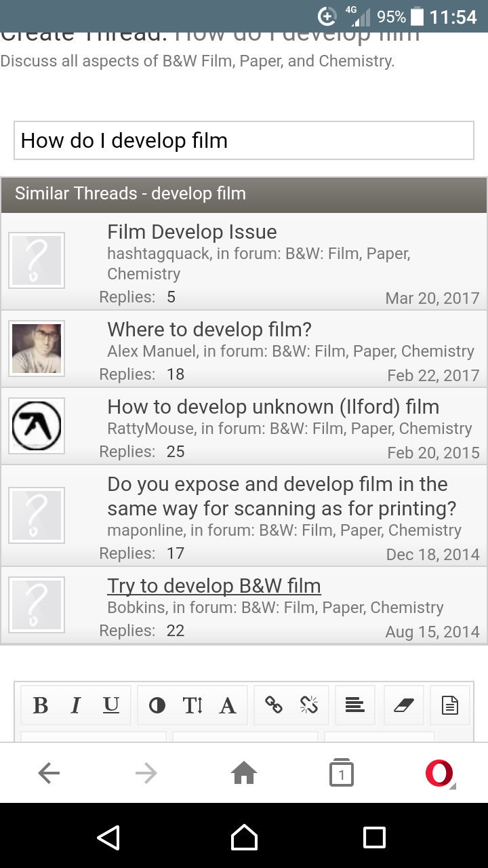Insert a link with the chain icon
Image resolution: width=488 pixels, height=868 pixels.
click(274, 706)
